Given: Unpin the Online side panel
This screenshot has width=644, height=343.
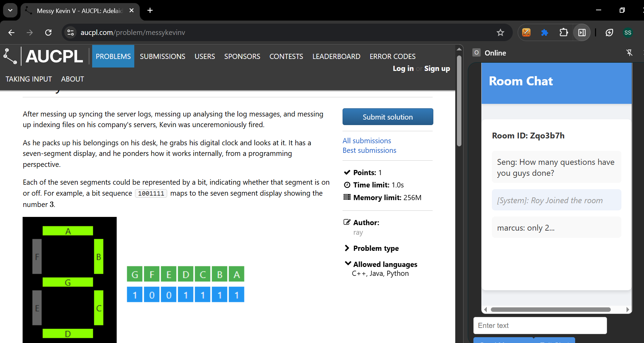Looking at the screenshot, I should pyautogui.click(x=629, y=53).
